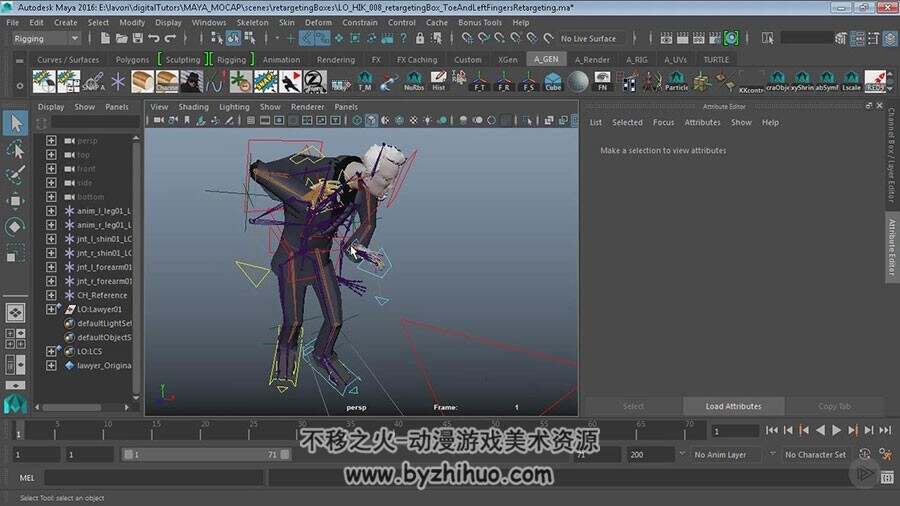Select the arrow Select tool

(x=15, y=123)
